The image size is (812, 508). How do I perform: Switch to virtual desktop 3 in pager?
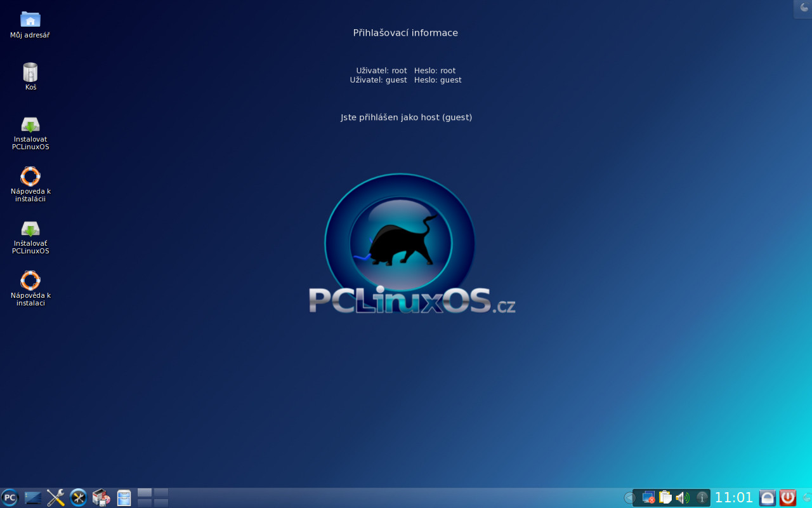145,503
